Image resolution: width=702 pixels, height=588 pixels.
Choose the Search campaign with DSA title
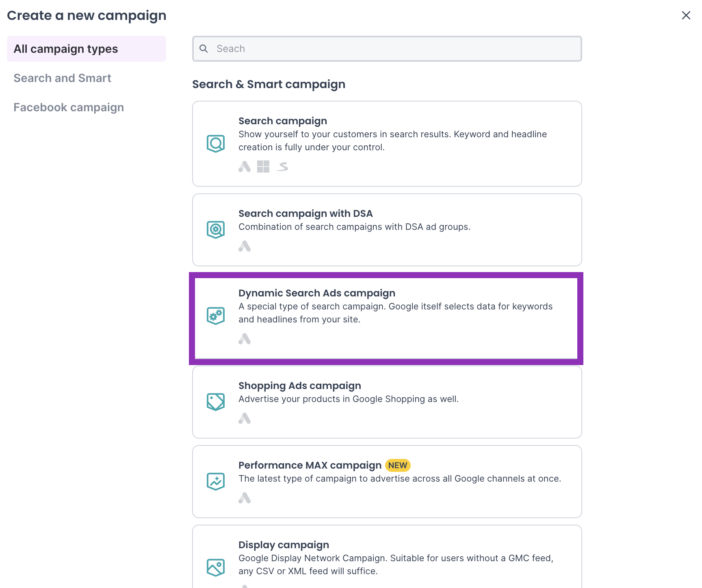(x=305, y=214)
